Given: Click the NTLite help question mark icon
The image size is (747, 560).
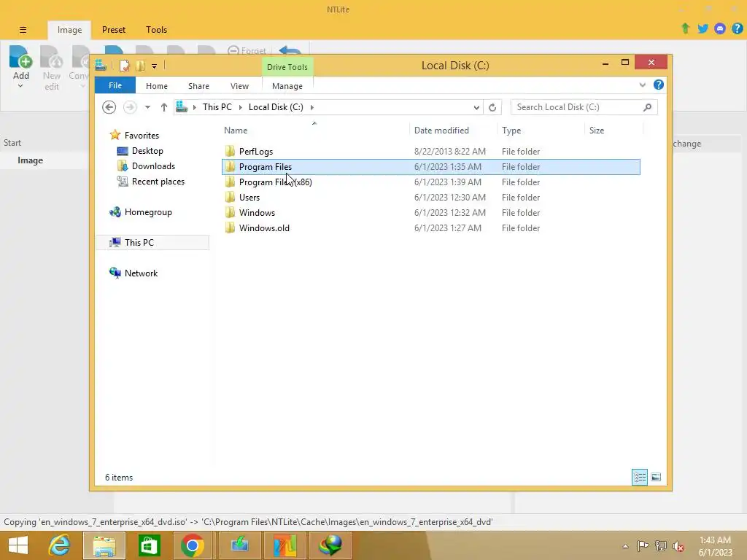Looking at the screenshot, I should [737, 28].
